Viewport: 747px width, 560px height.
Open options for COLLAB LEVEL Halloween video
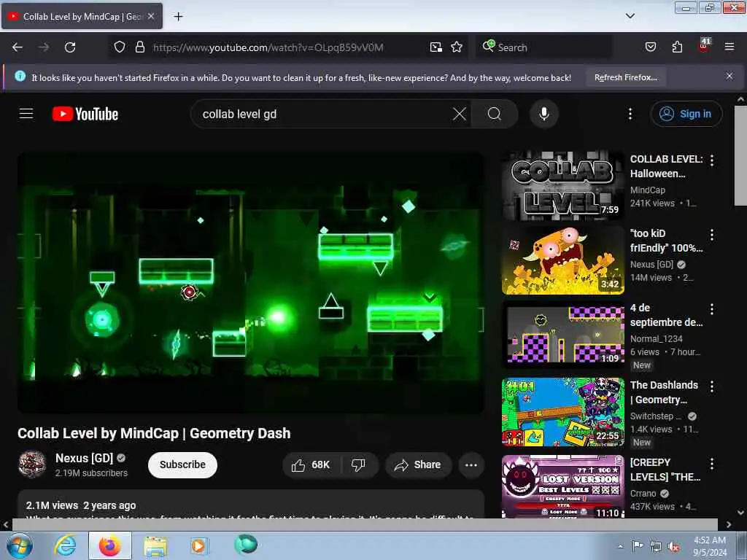(712, 160)
